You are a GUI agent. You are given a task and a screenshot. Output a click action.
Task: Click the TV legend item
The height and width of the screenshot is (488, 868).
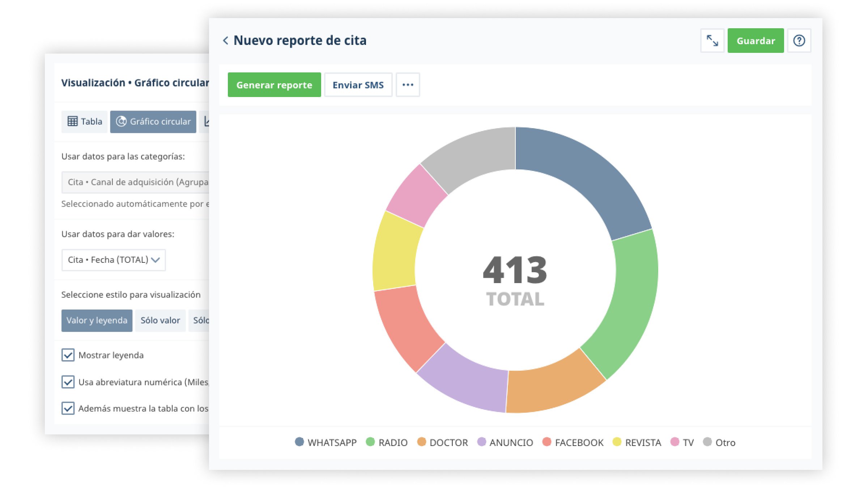[682, 442]
